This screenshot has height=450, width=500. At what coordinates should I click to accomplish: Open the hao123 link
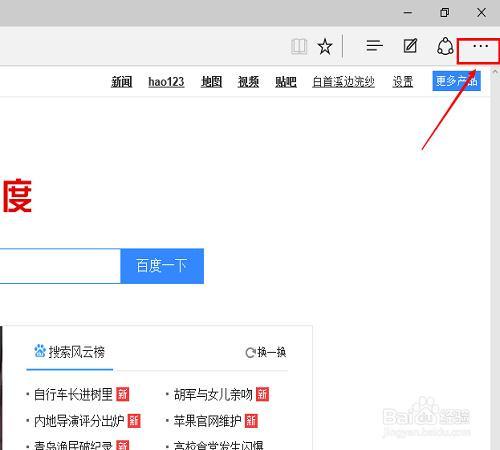click(166, 82)
